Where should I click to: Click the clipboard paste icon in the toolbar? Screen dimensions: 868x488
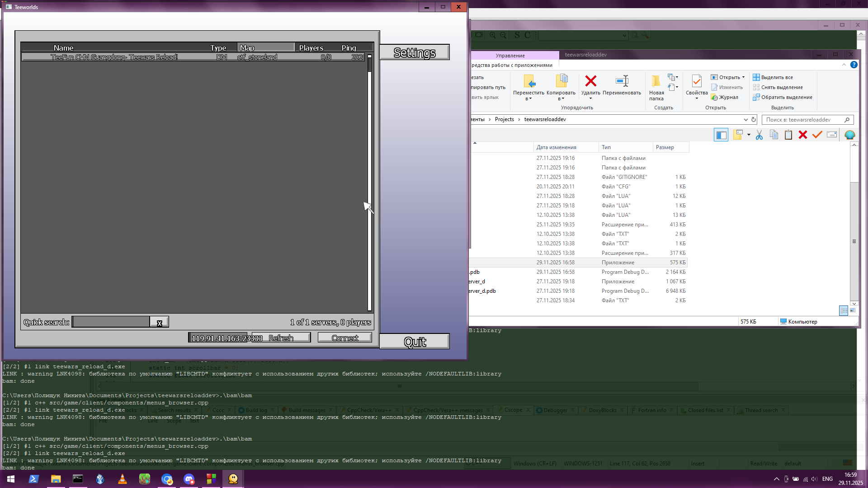pyautogui.click(x=788, y=135)
